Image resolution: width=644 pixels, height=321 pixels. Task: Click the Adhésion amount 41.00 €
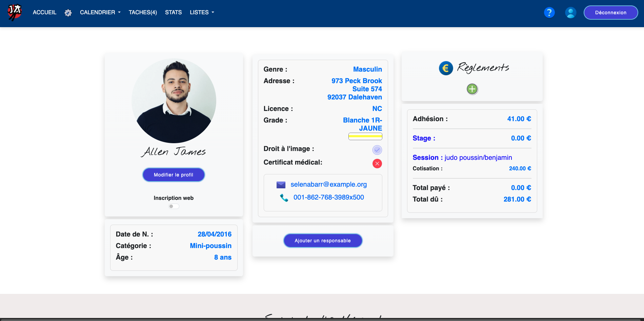519,119
